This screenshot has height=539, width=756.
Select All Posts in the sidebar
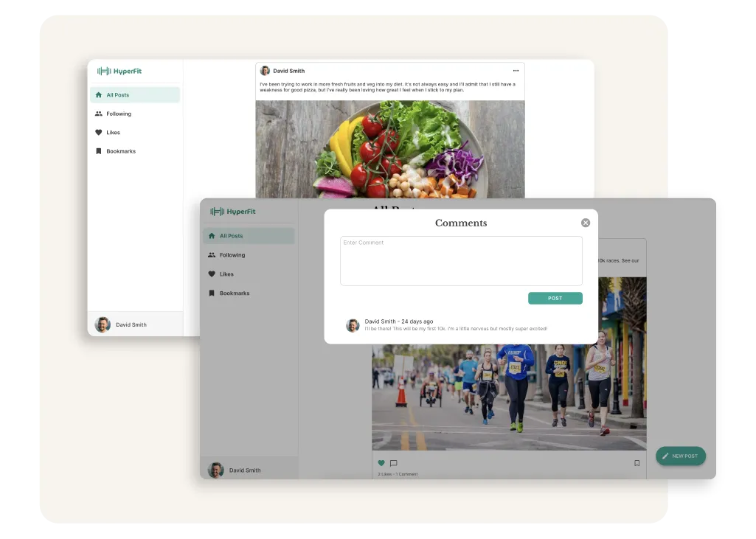[x=231, y=236]
